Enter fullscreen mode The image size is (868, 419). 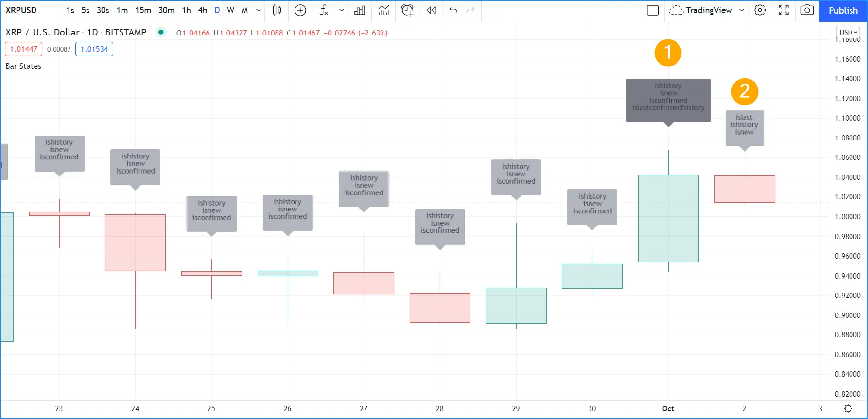(x=783, y=10)
